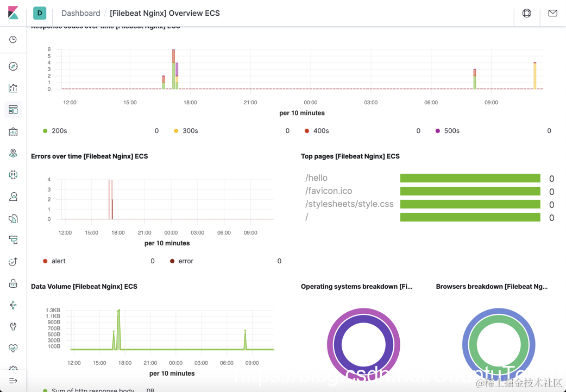This screenshot has height=392, width=566.
Task: Click the Dashboard breadcrumb link
Action: coord(81,13)
